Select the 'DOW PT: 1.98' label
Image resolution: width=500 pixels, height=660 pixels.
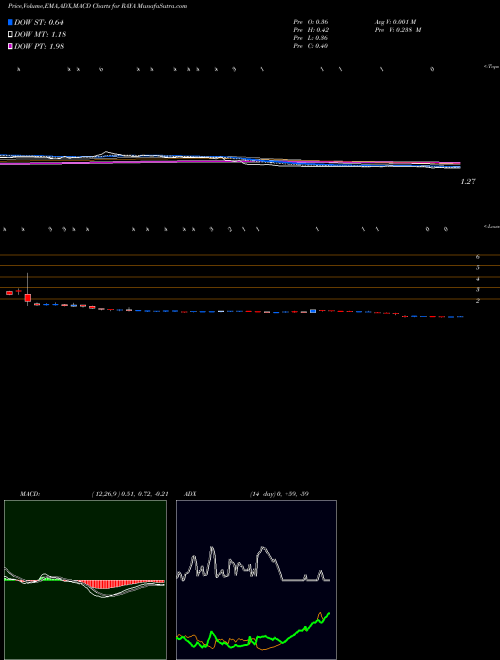(39, 47)
